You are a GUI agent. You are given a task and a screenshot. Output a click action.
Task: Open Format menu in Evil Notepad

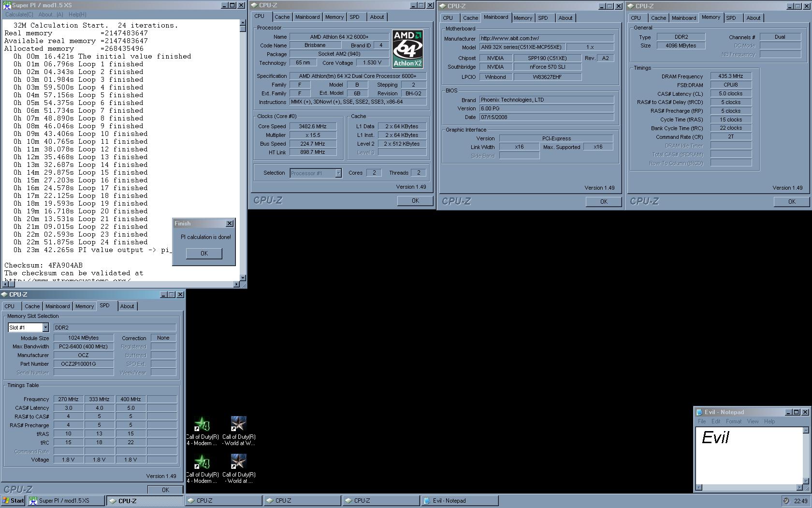click(x=733, y=421)
